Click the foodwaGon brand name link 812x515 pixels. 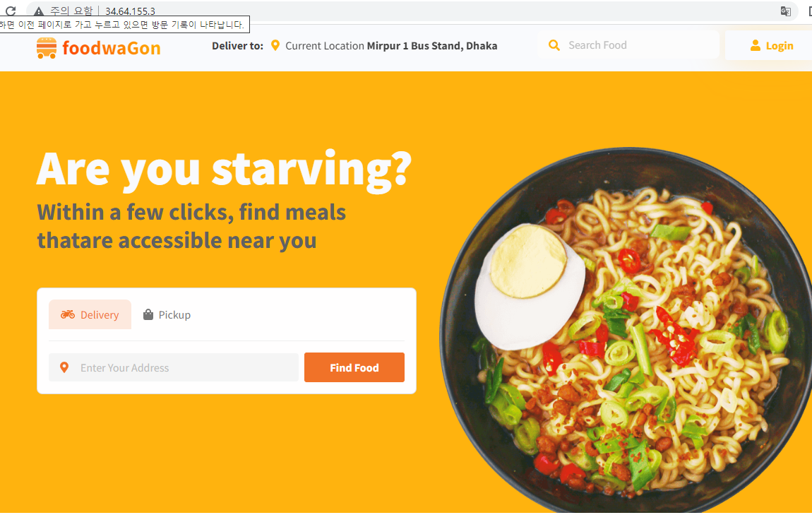click(x=112, y=48)
